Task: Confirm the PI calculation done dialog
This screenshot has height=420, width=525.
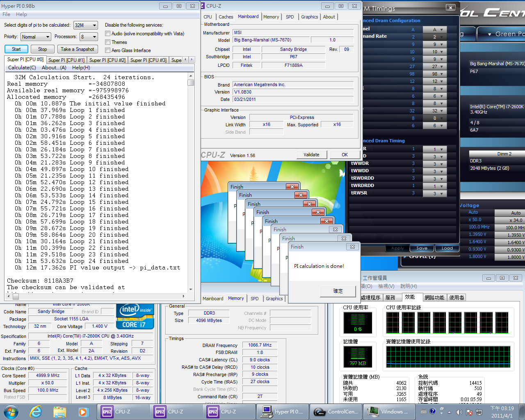Action: tap(338, 291)
